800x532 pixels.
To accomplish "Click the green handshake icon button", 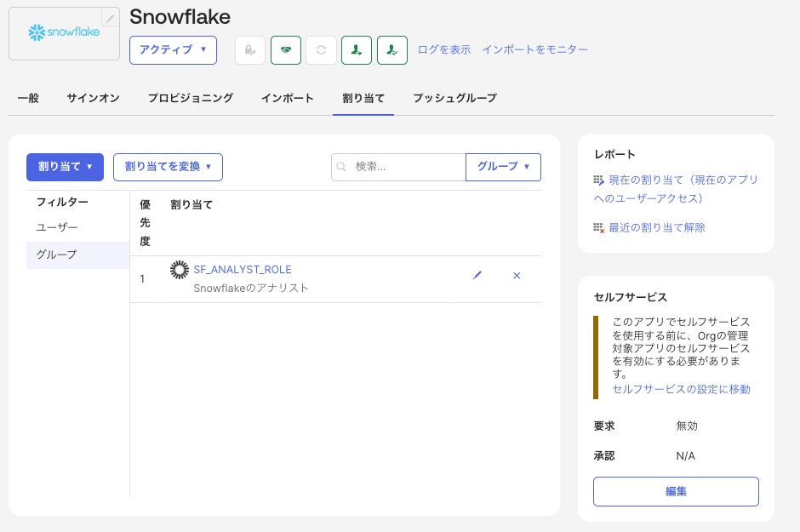I will [286, 50].
